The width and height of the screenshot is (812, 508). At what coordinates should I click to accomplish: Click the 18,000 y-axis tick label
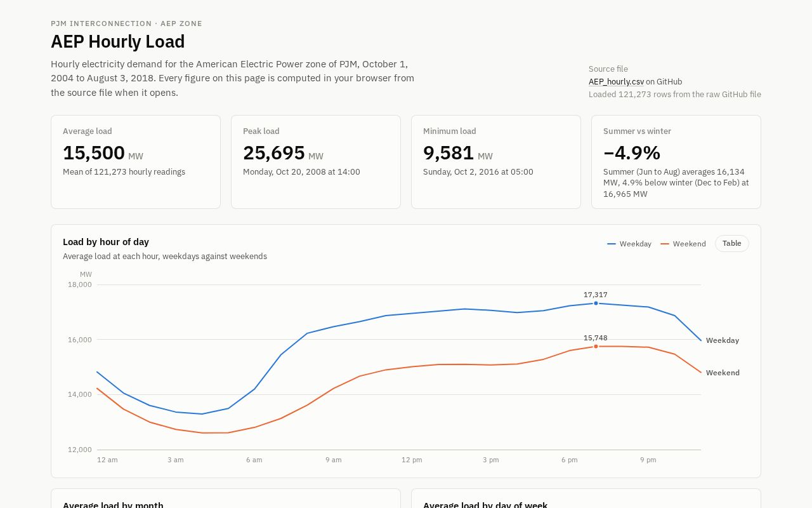coord(80,284)
